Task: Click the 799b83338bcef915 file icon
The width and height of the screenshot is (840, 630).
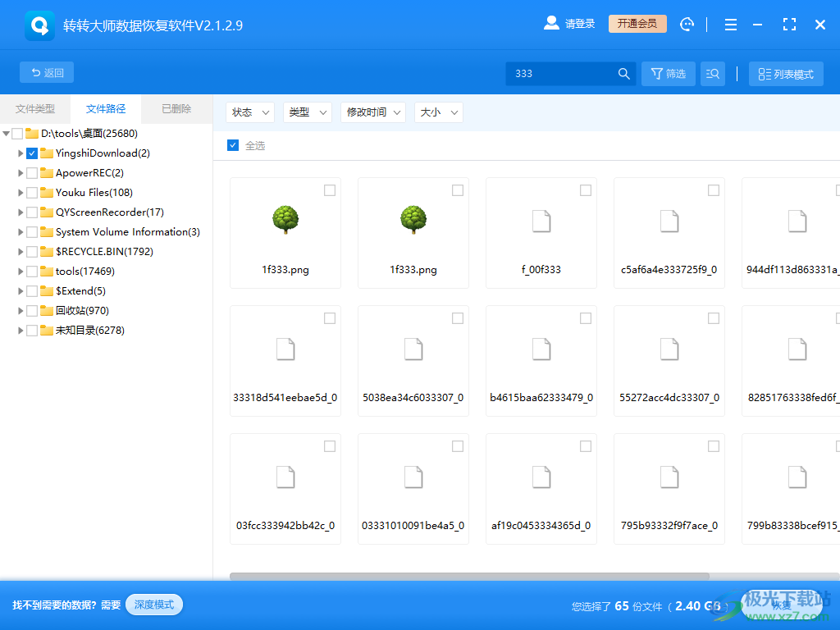Action: click(797, 477)
